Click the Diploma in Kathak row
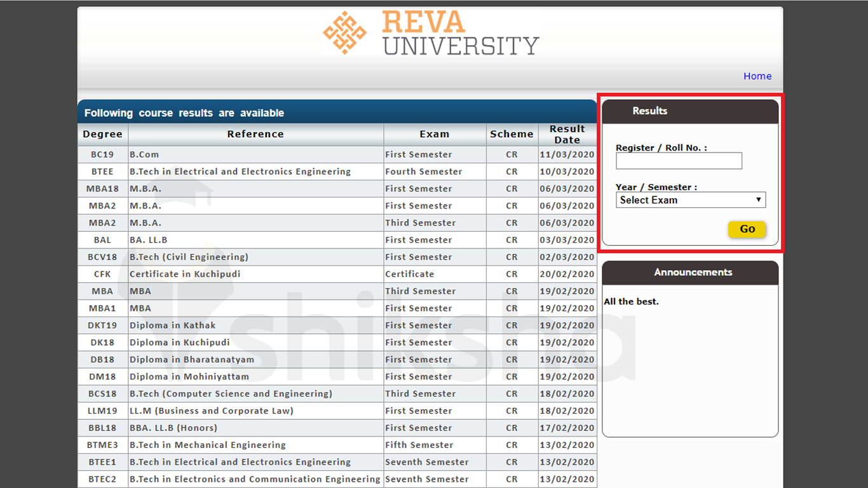 pos(254,325)
